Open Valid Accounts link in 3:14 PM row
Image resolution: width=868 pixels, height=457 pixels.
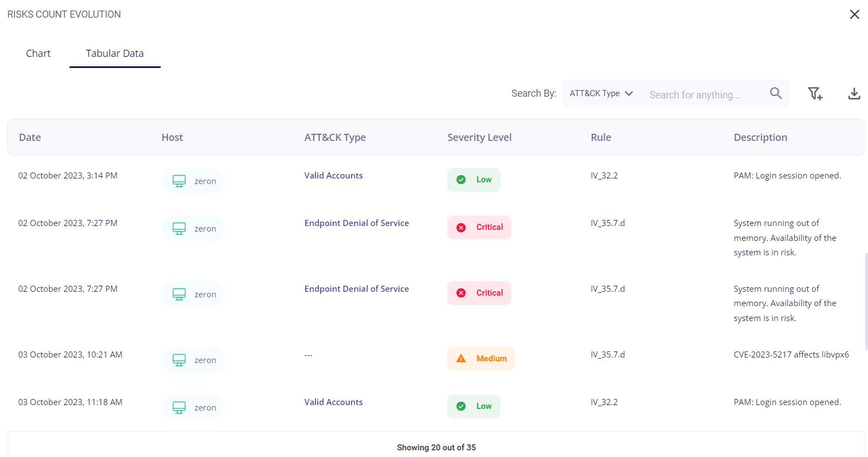coord(334,176)
